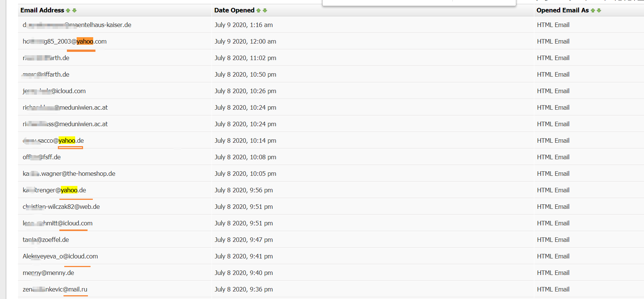
Task: Click the wilczak82@web.de email address
Action: click(x=61, y=207)
